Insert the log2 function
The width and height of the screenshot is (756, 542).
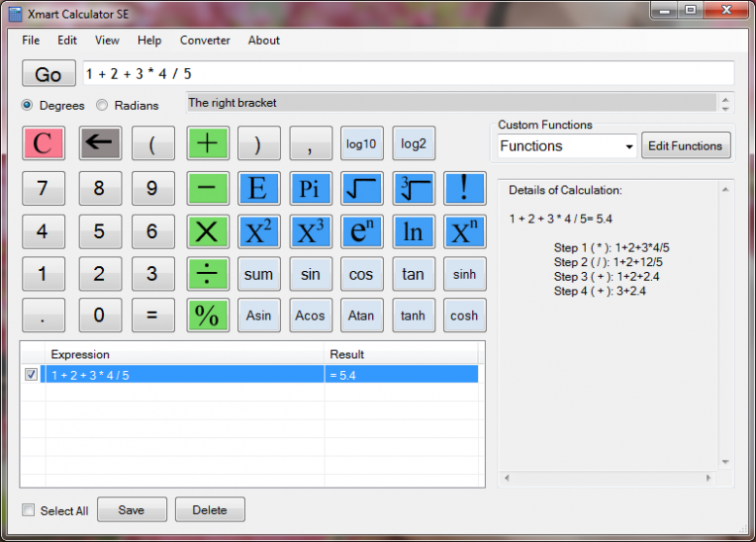pyautogui.click(x=414, y=143)
